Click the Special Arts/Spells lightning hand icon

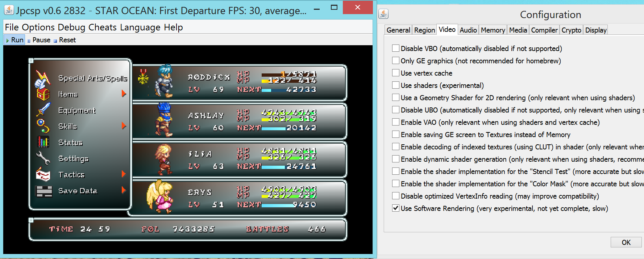(x=42, y=79)
